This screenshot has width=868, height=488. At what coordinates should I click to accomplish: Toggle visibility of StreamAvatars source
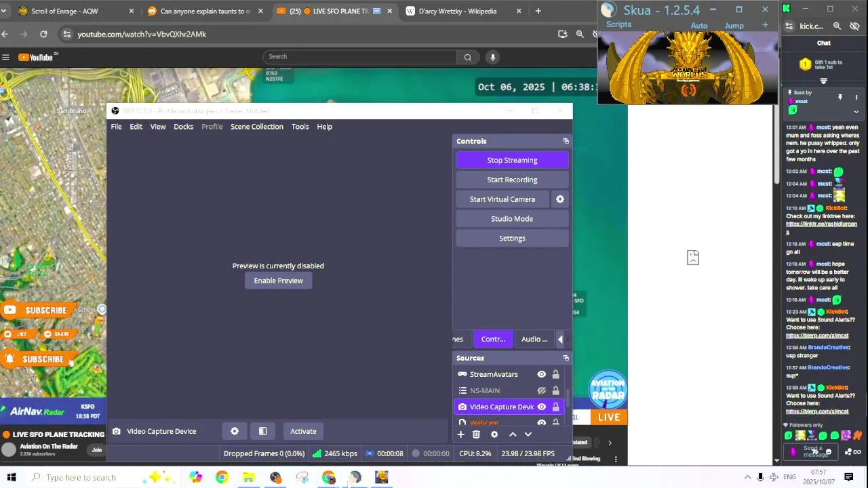542,374
